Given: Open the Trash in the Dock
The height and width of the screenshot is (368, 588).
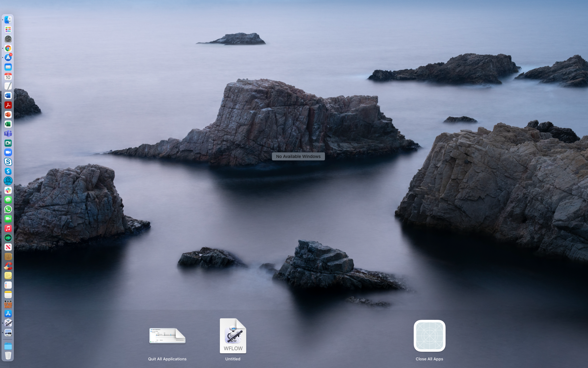Looking at the screenshot, I should pos(8,355).
